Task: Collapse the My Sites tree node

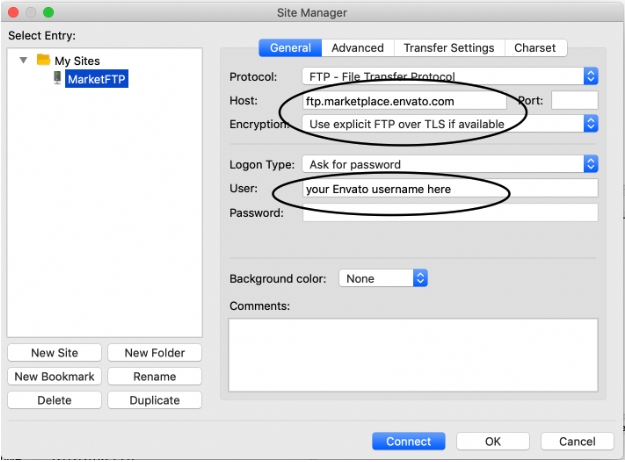Action: (23, 61)
